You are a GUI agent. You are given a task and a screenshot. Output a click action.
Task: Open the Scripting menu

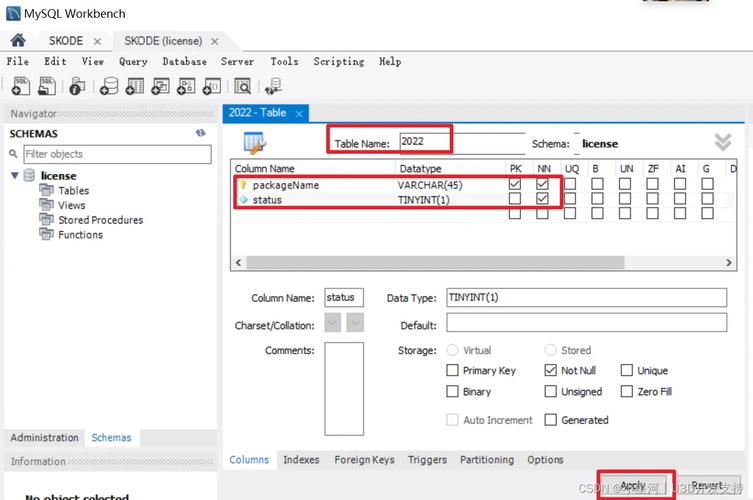click(339, 61)
